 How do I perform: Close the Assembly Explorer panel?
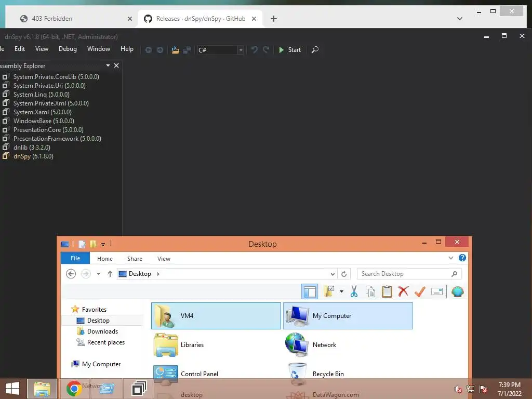[x=116, y=65]
